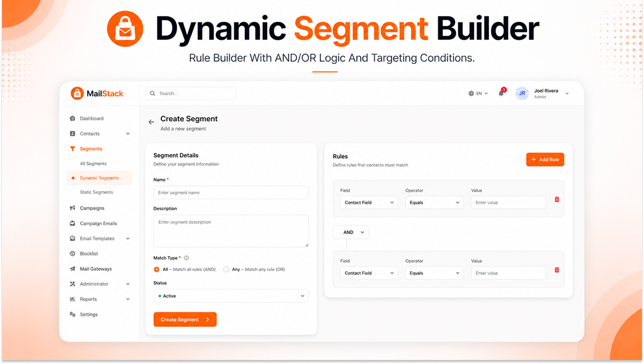
Task: Click the Settings gears icon
Action: pos(72,314)
